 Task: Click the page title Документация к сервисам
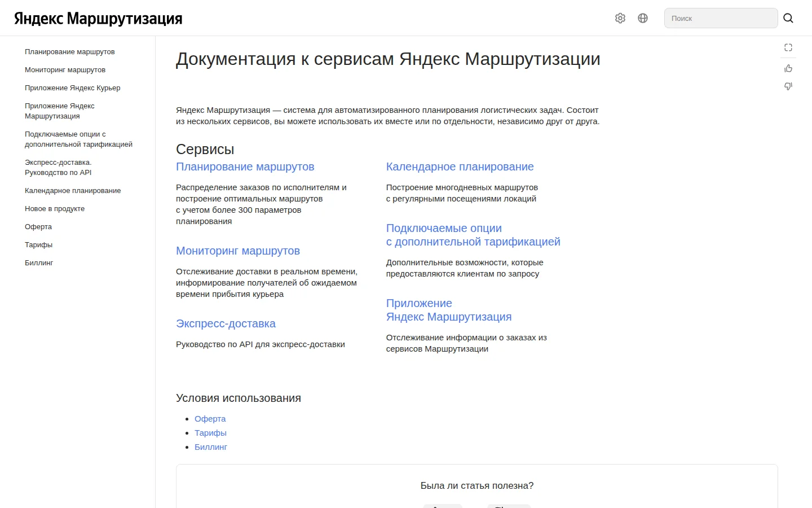point(388,59)
